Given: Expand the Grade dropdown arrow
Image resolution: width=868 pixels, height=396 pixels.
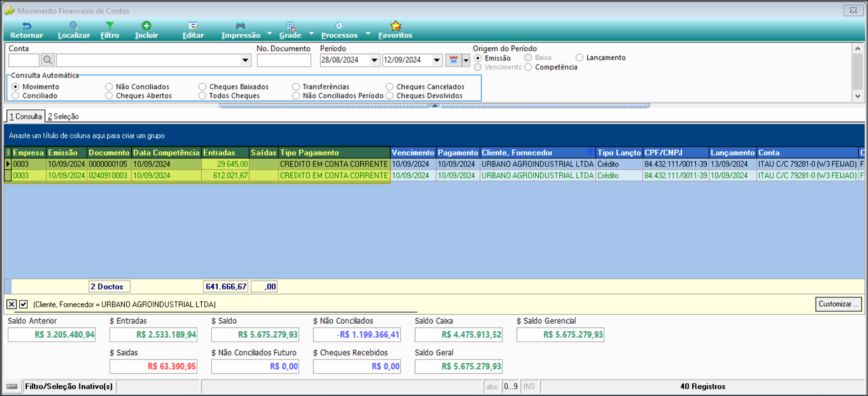Looking at the screenshot, I should tap(311, 33).
